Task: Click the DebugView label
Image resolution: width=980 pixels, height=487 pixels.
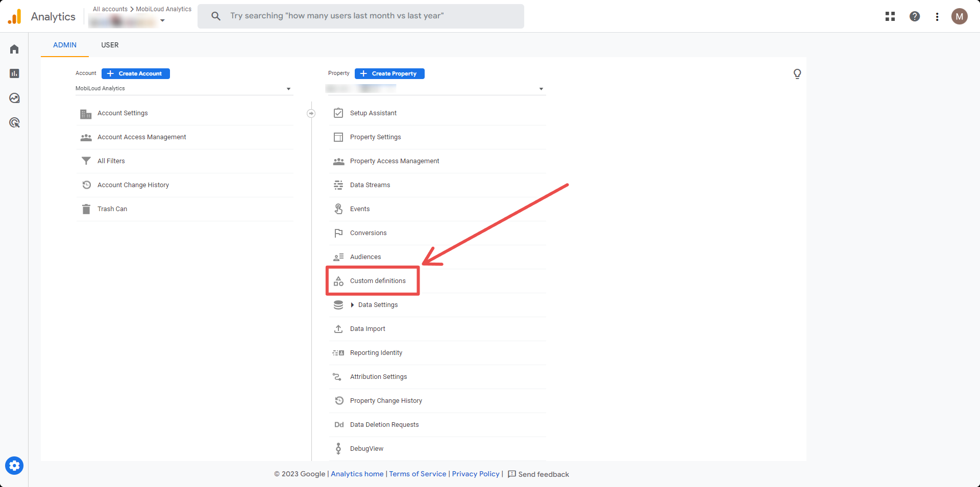Action: (x=366, y=449)
